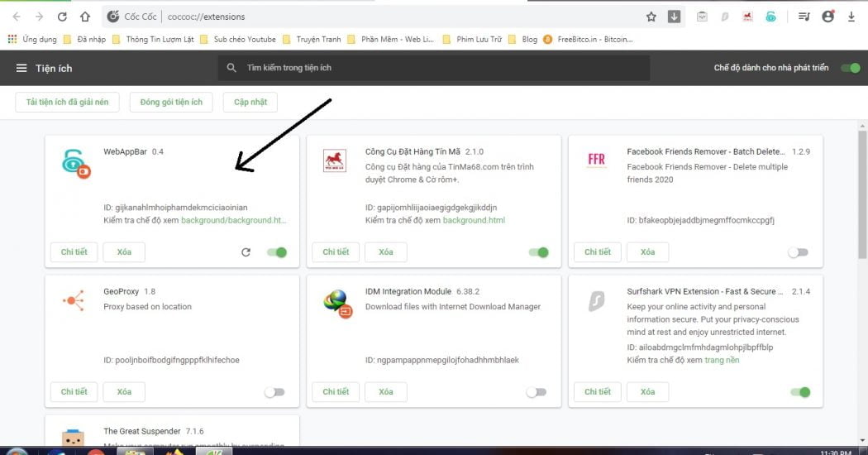This screenshot has height=455, width=868.
Task: Open the hamburger menu next to Tiện ích
Action: 21,68
